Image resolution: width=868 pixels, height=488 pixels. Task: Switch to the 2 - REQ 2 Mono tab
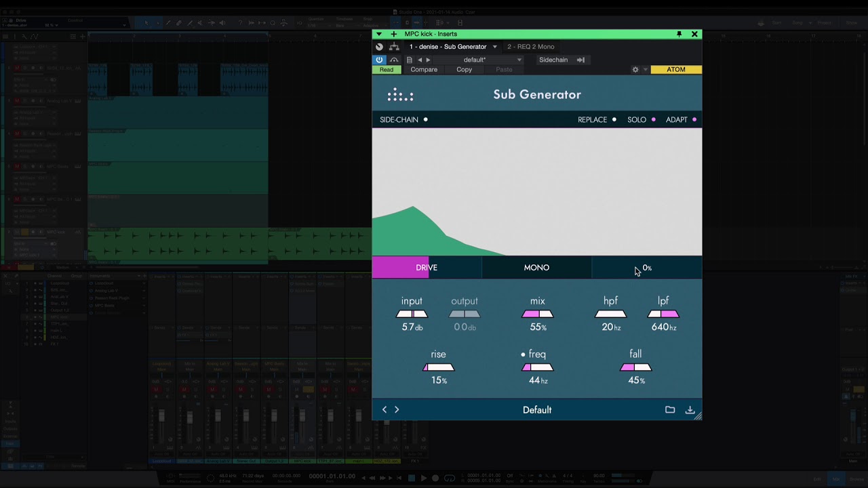[x=530, y=47]
